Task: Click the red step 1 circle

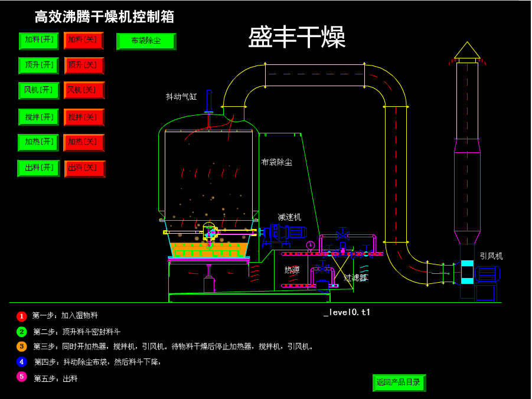Action: pos(22,316)
